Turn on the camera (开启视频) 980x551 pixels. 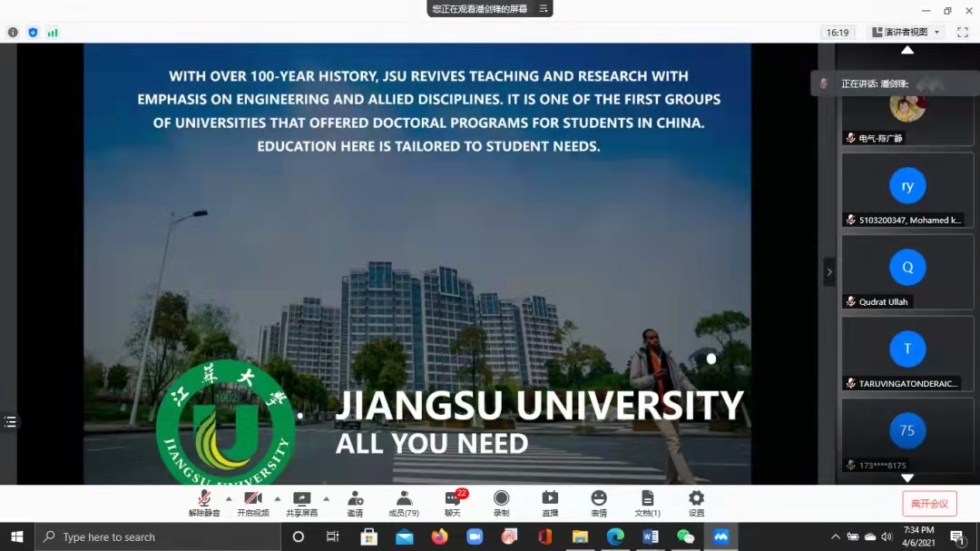[x=253, y=502]
